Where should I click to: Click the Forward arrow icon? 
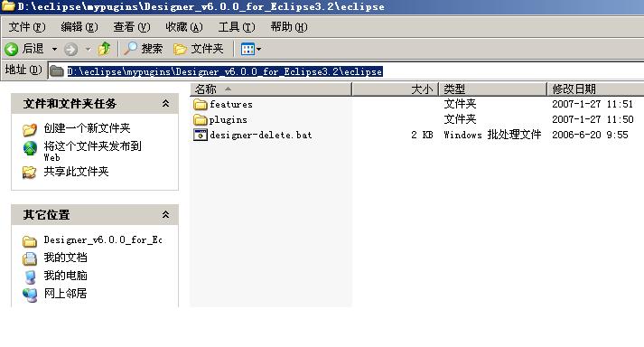(x=70, y=50)
